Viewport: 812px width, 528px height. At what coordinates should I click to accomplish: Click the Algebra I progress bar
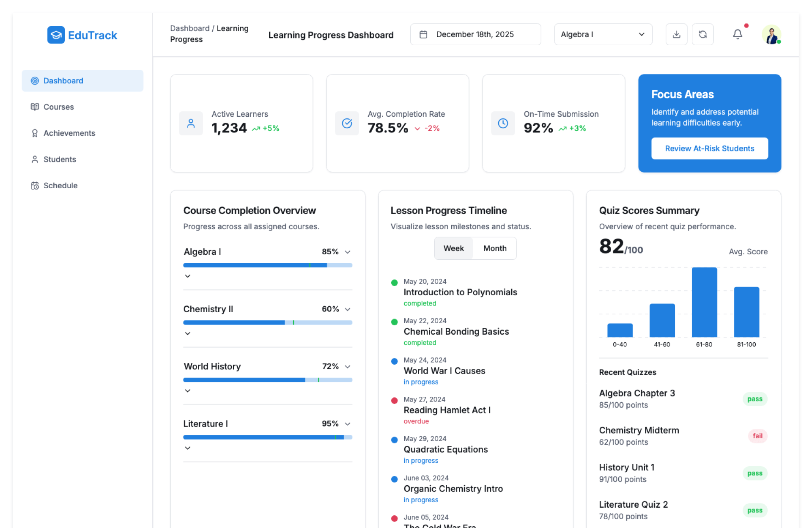(267, 265)
